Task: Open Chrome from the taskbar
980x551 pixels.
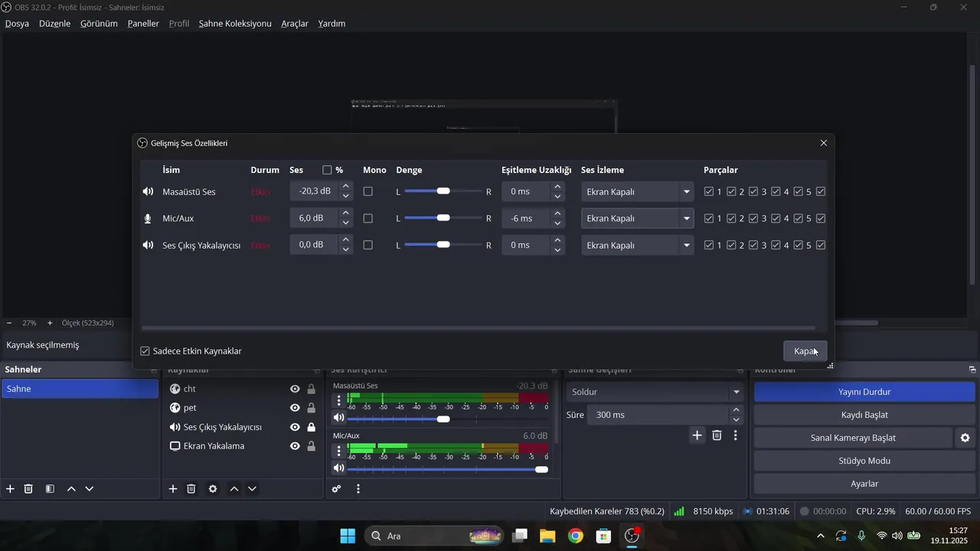Action: pyautogui.click(x=576, y=536)
